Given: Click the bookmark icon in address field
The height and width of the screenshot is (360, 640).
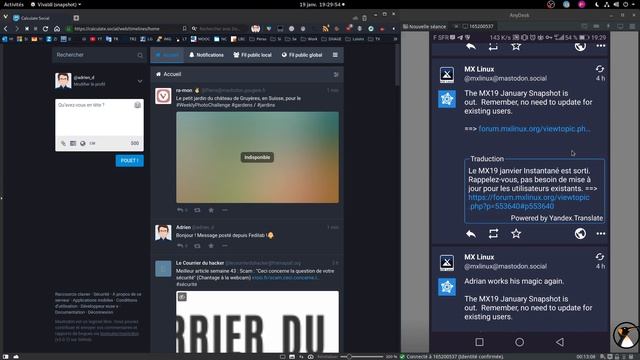Looking at the screenshot, I should click(184, 29).
